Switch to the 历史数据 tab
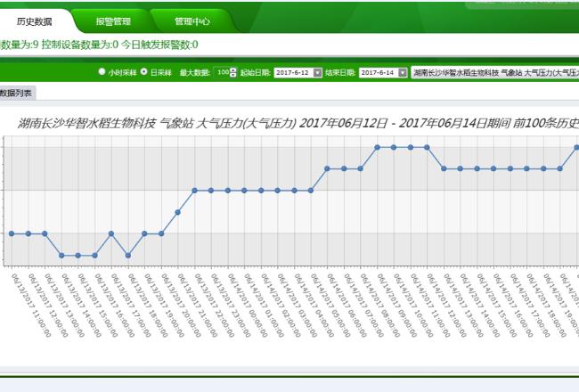 coord(35,20)
